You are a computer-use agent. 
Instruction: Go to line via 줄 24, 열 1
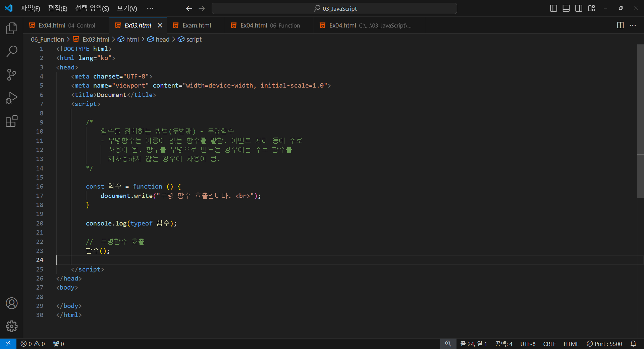pyautogui.click(x=474, y=344)
